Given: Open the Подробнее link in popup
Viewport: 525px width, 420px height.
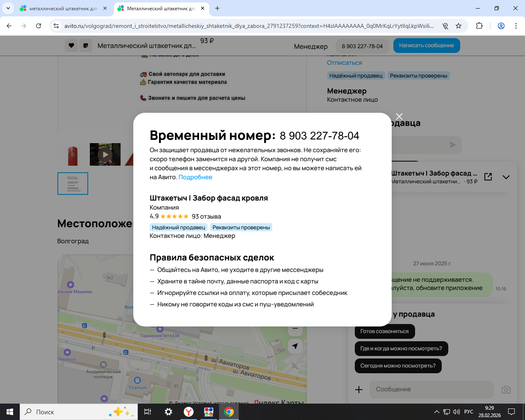Looking at the screenshot, I should pyautogui.click(x=195, y=177).
